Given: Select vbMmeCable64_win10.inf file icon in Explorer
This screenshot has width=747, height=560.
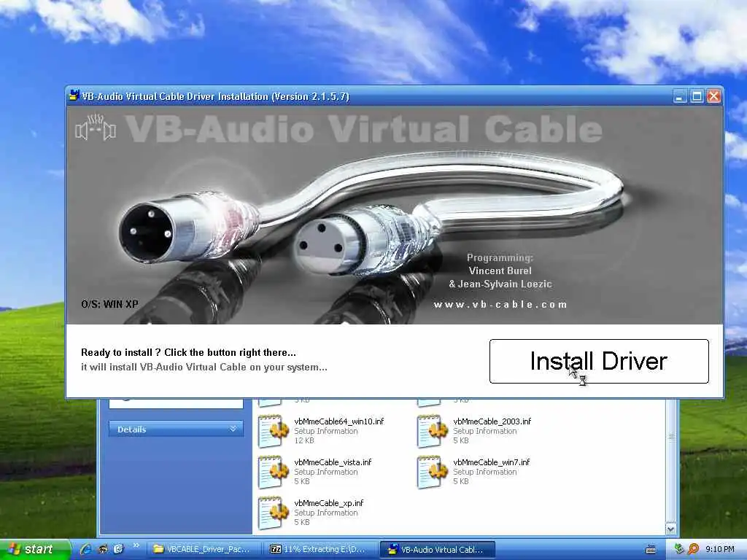Looking at the screenshot, I should (273, 431).
